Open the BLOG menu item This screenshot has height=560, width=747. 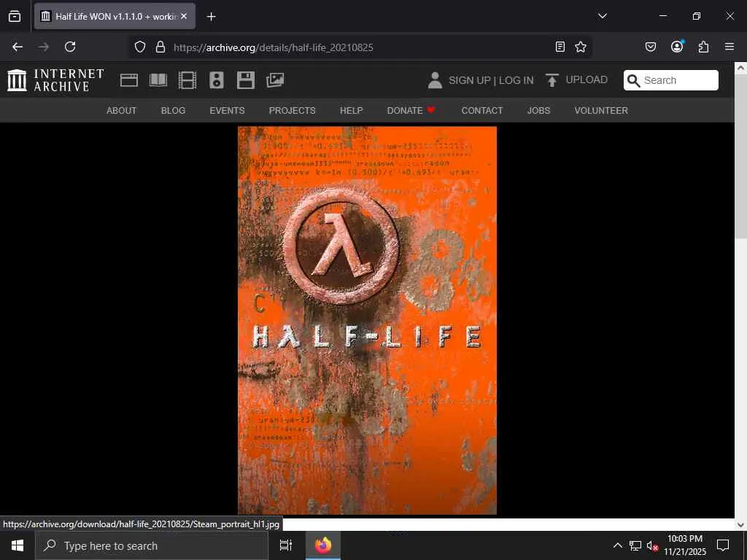[173, 111]
